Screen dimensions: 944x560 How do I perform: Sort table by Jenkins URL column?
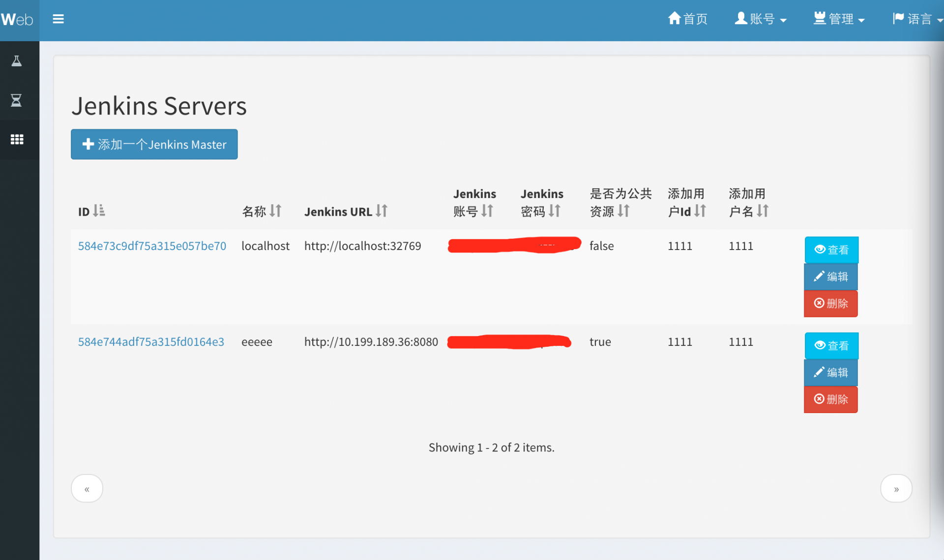346,211
